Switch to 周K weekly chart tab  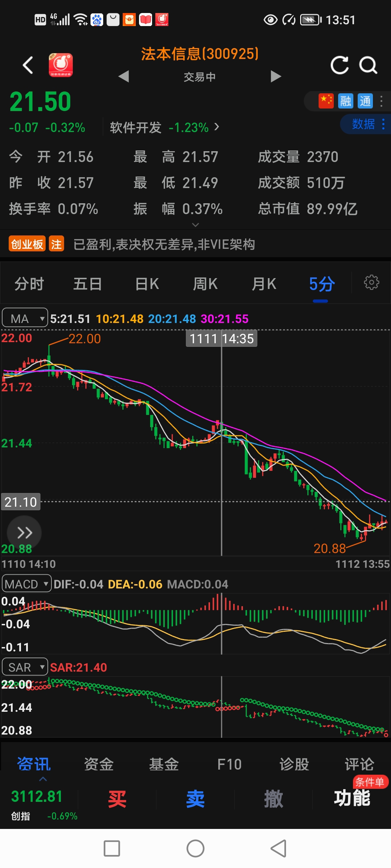pos(205,284)
